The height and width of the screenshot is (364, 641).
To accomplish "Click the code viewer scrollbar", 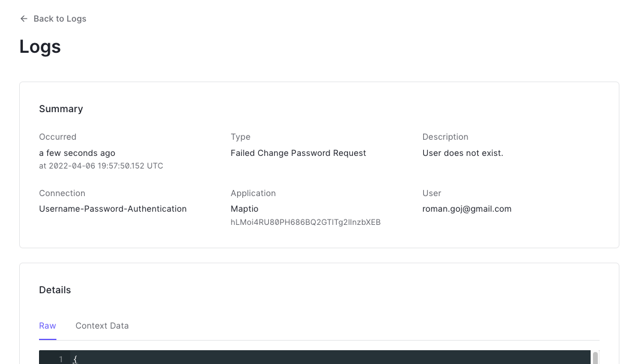I will pos(595,357).
